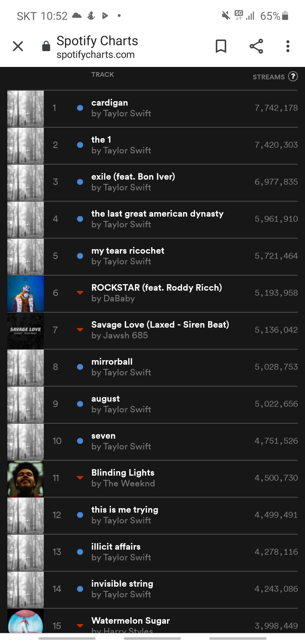Open the three-dot overflow menu
The height and width of the screenshot is (644, 305).
(x=288, y=46)
